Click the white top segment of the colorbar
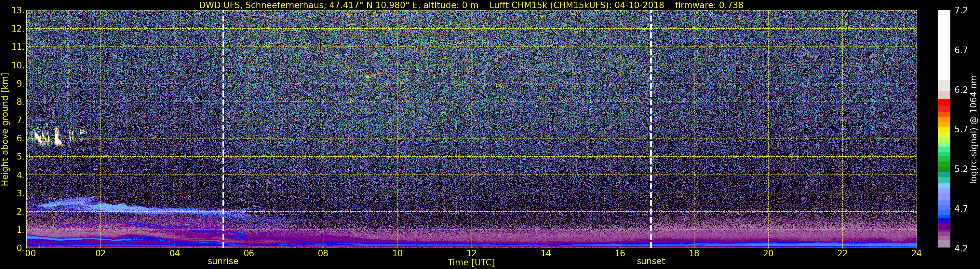 (x=944, y=45)
